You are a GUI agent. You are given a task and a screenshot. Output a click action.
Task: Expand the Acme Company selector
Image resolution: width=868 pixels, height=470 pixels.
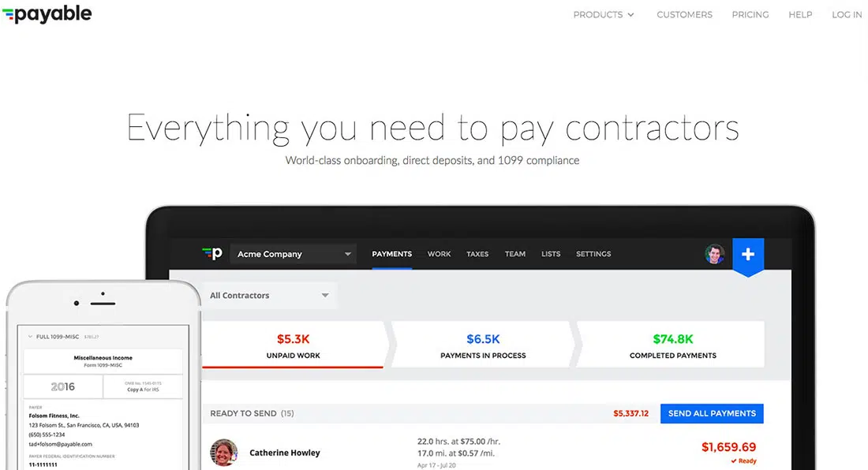293,255
